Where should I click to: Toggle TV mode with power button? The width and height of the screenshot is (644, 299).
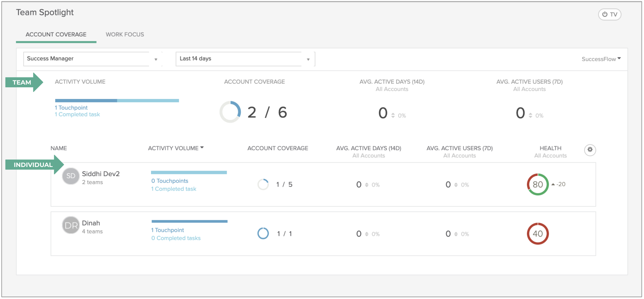click(609, 14)
